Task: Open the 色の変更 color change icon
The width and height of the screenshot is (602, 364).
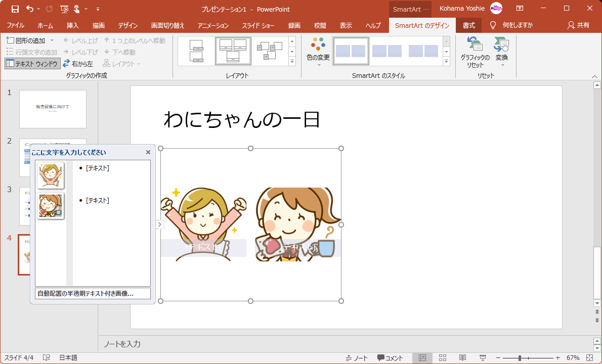Action: tap(318, 45)
